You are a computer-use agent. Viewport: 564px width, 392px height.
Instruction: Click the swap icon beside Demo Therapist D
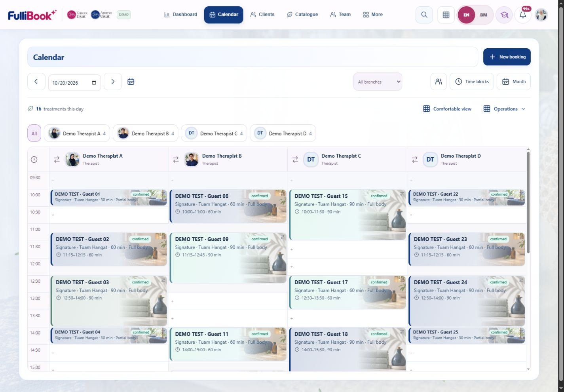415,160
